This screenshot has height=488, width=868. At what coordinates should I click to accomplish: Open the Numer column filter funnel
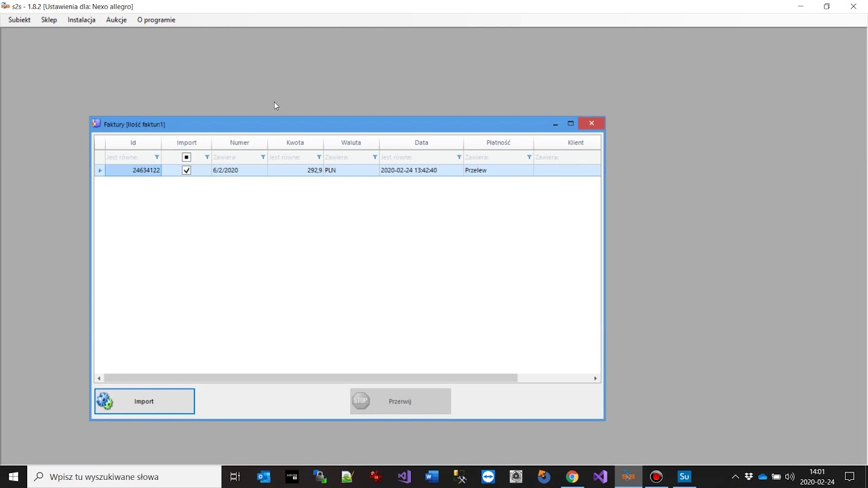[x=263, y=157]
